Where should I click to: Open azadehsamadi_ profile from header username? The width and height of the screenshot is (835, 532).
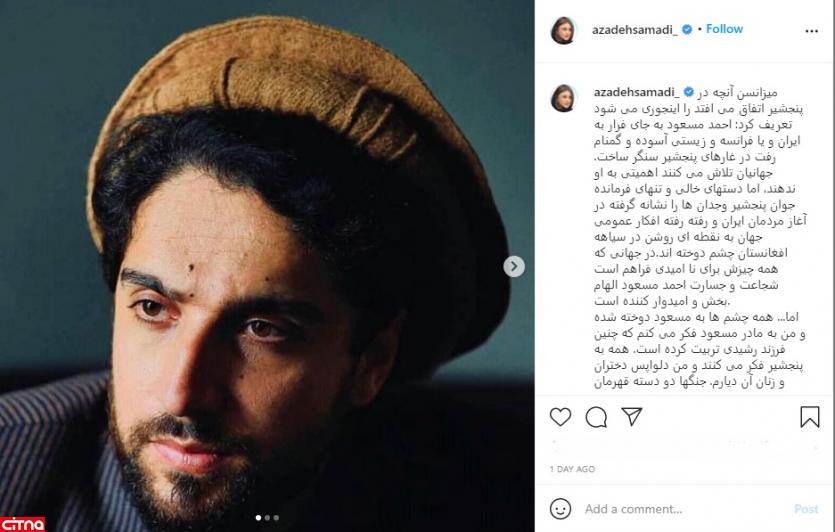(x=635, y=30)
